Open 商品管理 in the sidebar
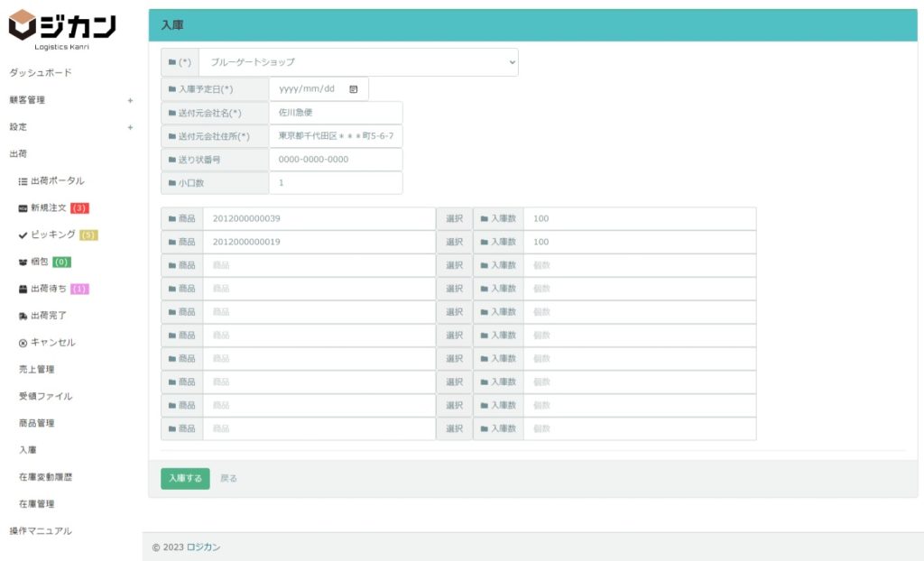 point(36,423)
